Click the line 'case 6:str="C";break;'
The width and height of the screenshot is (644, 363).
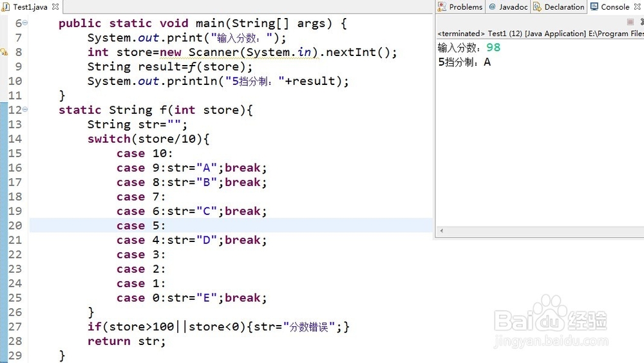click(191, 211)
